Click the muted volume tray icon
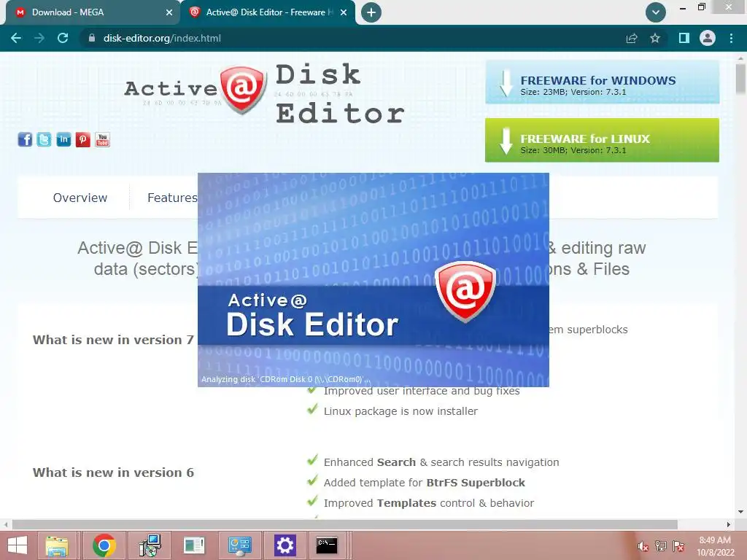 pos(643,546)
